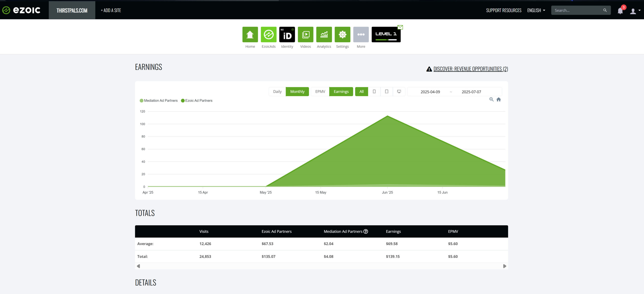Open the Home dashboard icon

point(250,34)
